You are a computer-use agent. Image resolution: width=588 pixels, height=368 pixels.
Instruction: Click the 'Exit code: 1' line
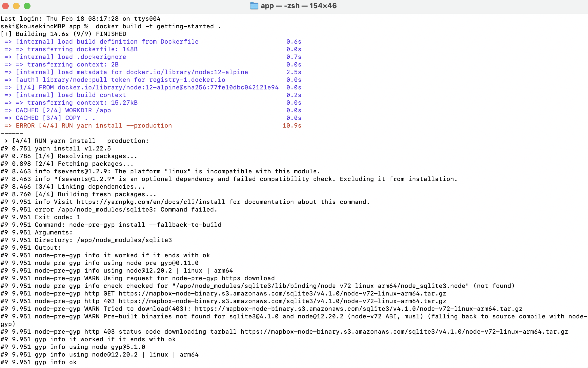[x=41, y=217]
